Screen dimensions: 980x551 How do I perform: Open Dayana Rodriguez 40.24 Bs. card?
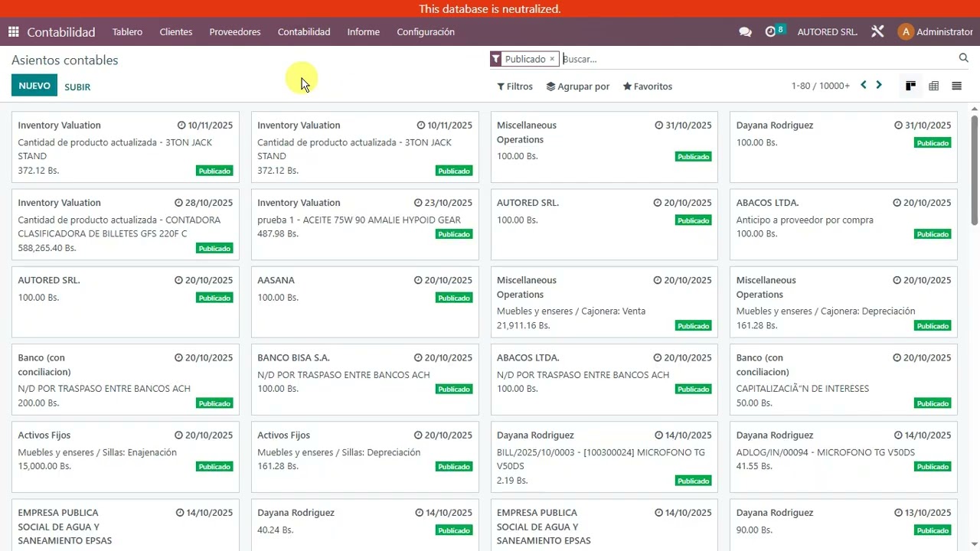point(365,525)
